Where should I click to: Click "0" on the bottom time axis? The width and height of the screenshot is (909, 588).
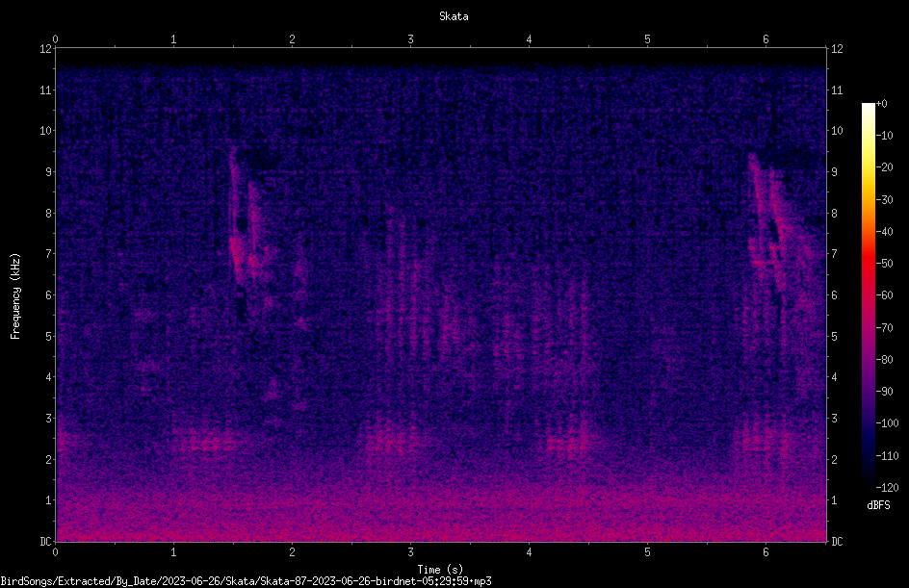click(55, 552)
